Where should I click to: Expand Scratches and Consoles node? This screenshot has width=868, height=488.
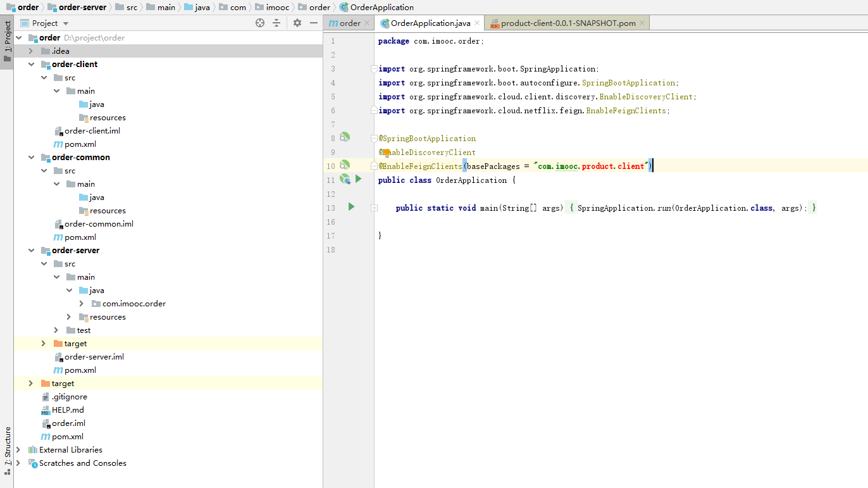coord(18,463)
